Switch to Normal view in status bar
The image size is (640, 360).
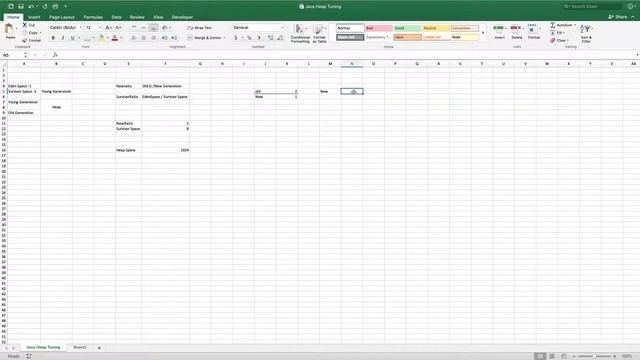540,356
